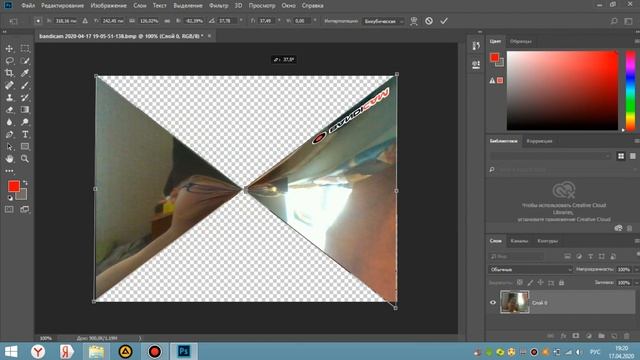Create new adjustment layer icon
The height and width of the screenshot is (360, 640).
(x=589, y=336)
